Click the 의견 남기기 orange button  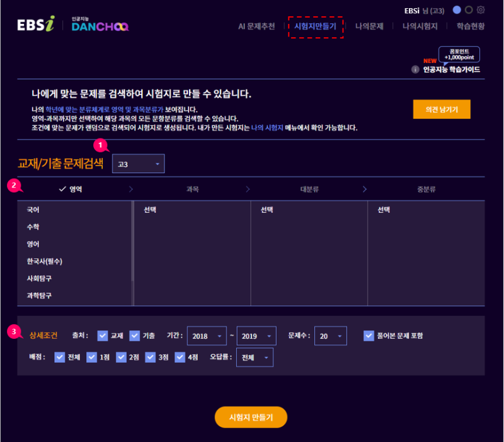pos(441,109)
